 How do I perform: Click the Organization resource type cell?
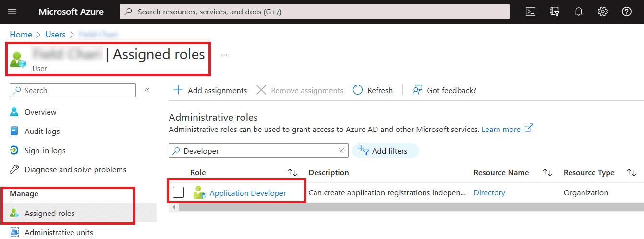[586, 193]
